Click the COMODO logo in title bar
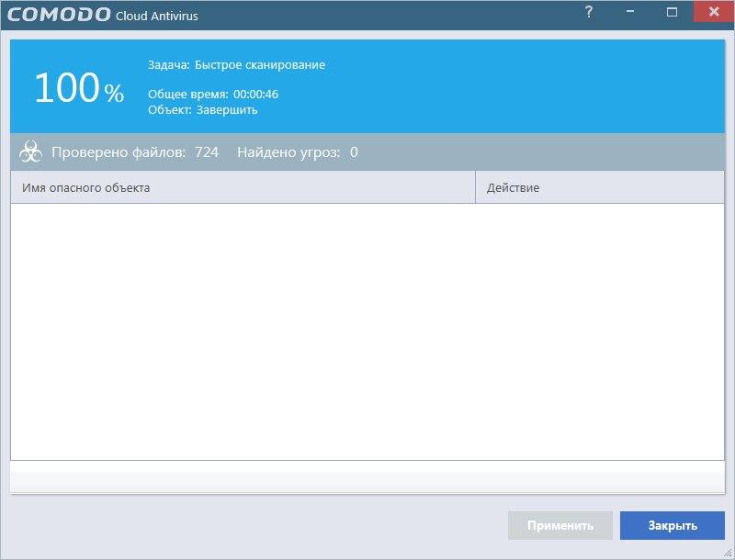The width and height of the screenshot is (735, 560). (59, 15)
